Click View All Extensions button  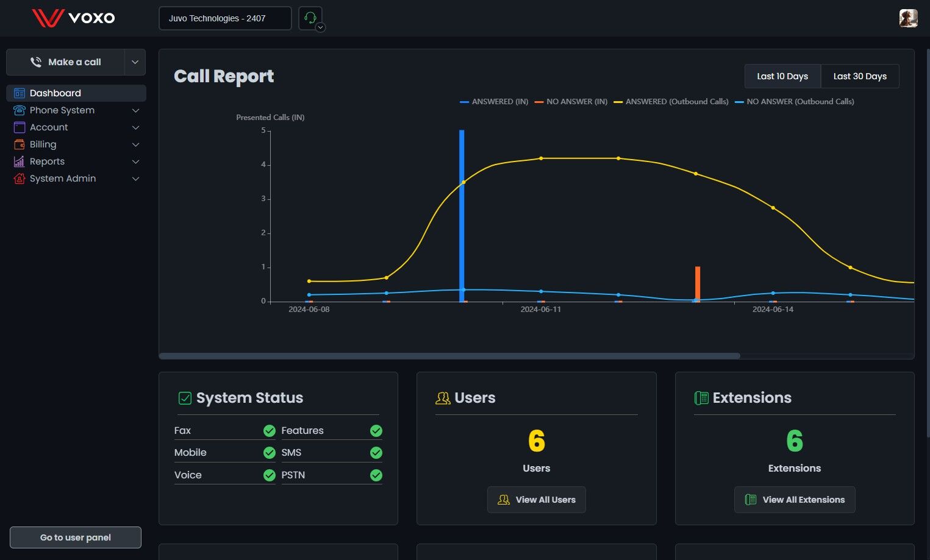[795, 500]
